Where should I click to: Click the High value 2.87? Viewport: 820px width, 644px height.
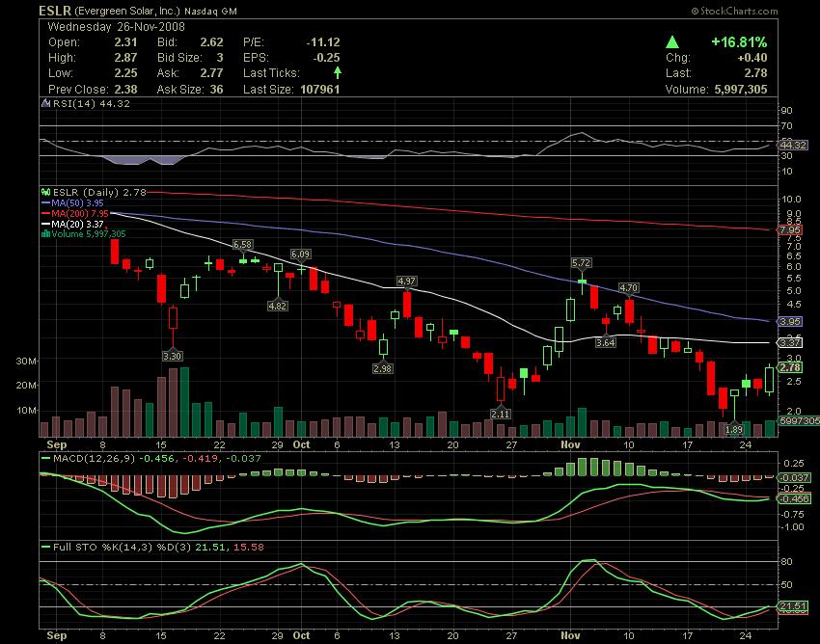coord(126,58)
